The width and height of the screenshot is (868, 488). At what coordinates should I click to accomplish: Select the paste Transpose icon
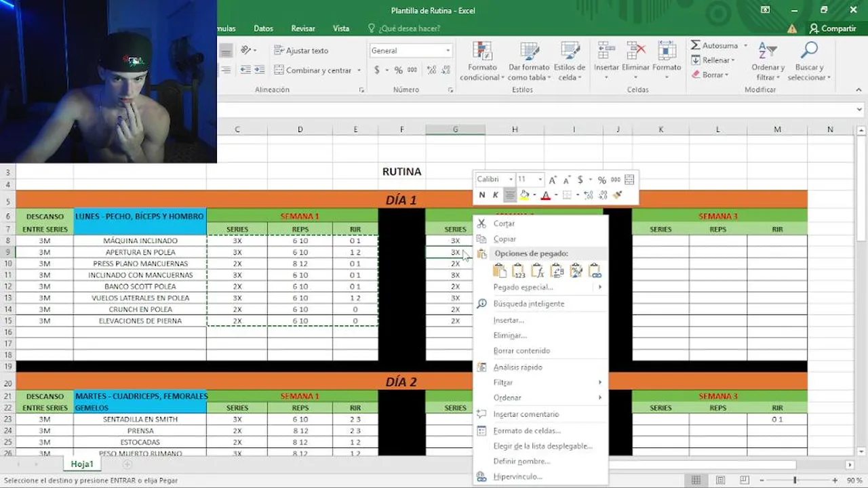point(557,271)
